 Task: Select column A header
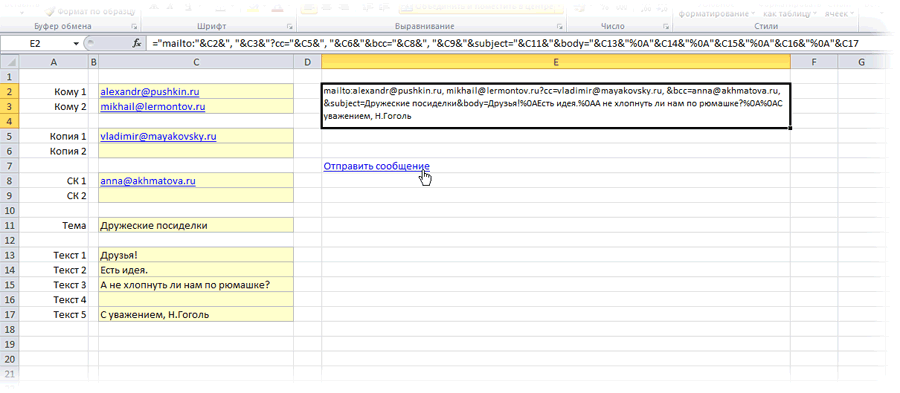pos(54,62)
